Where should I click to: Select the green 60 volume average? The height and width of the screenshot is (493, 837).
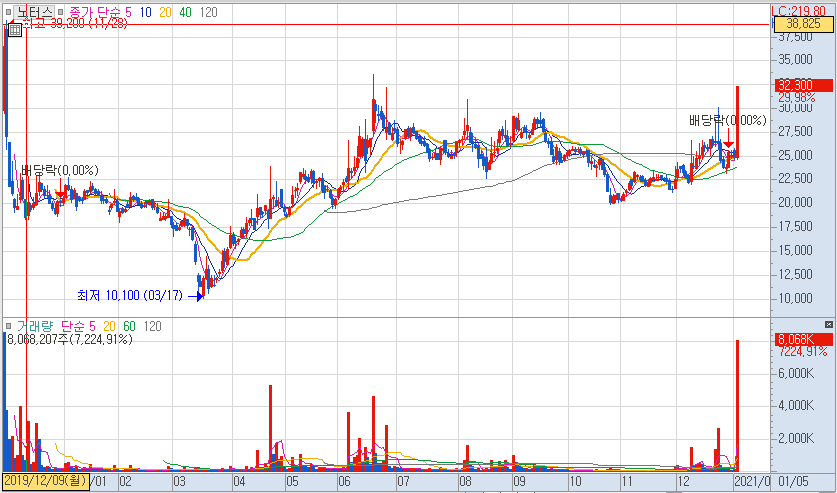tap(129, 326)
